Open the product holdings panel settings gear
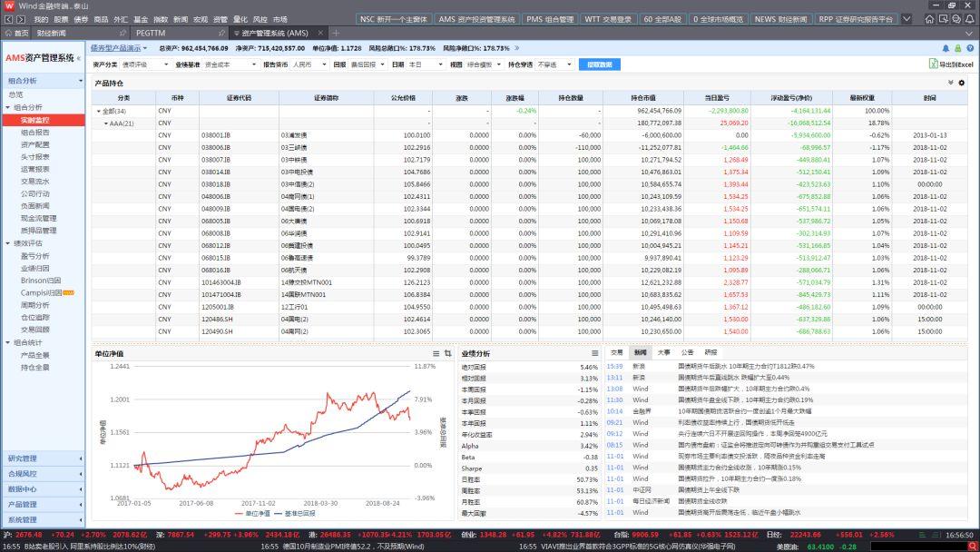The image size is (980, 552). click(x=962, y=83)
